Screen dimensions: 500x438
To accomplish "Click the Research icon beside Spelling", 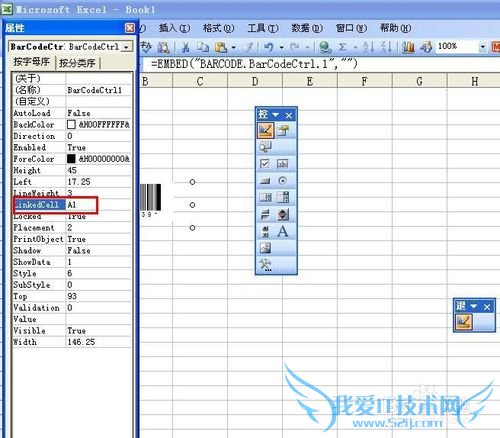I will point(164,47).
